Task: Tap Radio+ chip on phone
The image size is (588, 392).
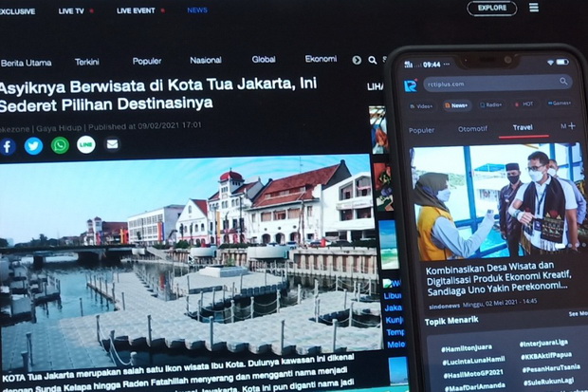Action: click(490, 104)
